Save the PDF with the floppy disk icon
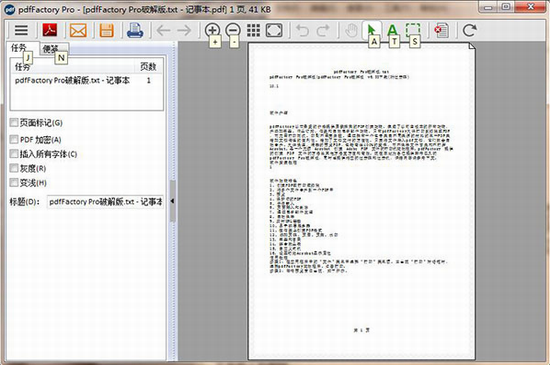The width and height of the screenshot is (550, 365). (106, 31)
